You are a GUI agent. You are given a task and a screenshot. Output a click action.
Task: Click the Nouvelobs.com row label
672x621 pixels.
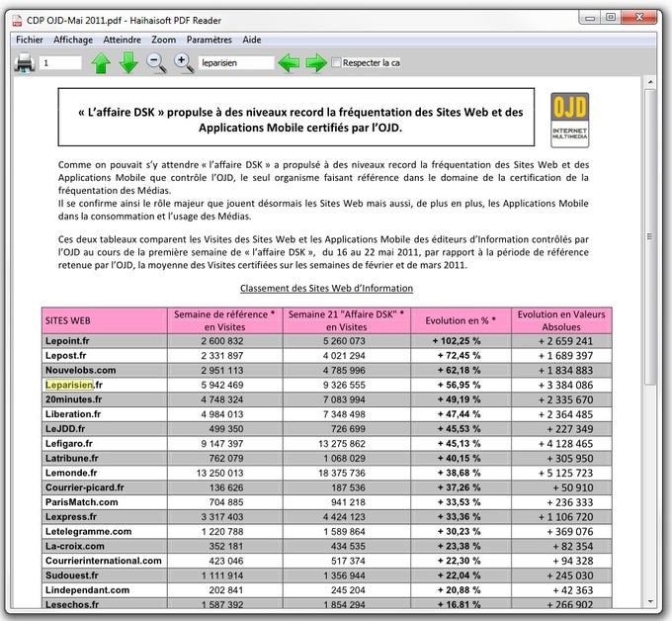81,370
